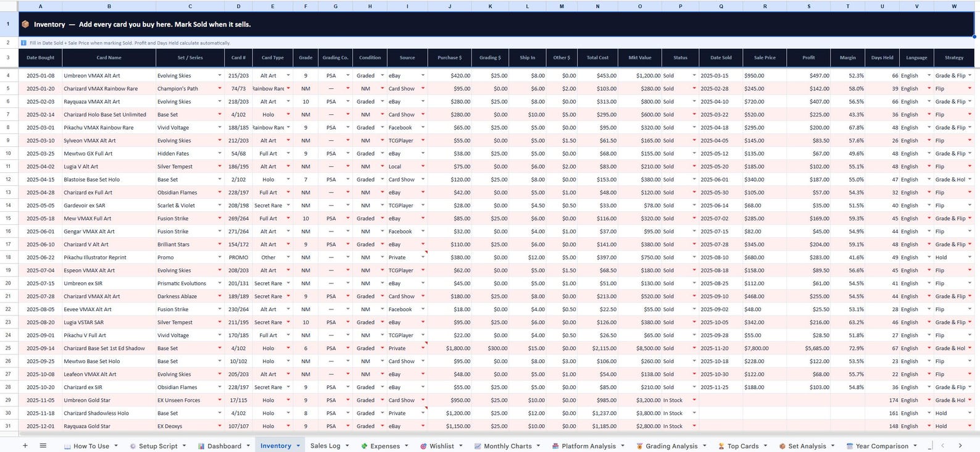Go to the Top Cards tab

point(742,446)
